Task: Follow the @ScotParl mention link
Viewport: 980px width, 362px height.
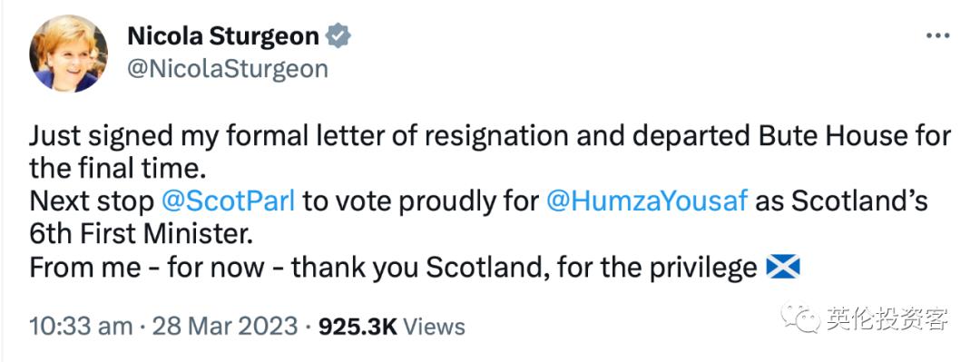Action: tap(228, 202)
